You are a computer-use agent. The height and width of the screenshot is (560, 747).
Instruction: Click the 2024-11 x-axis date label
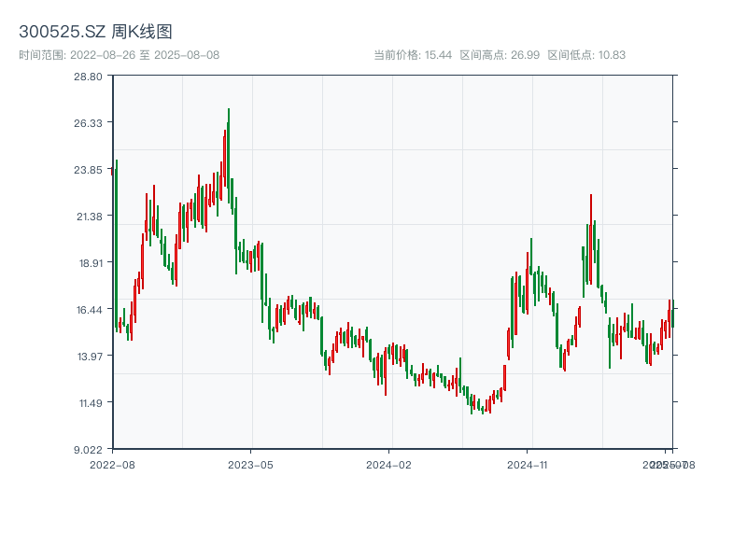point(527,464)
